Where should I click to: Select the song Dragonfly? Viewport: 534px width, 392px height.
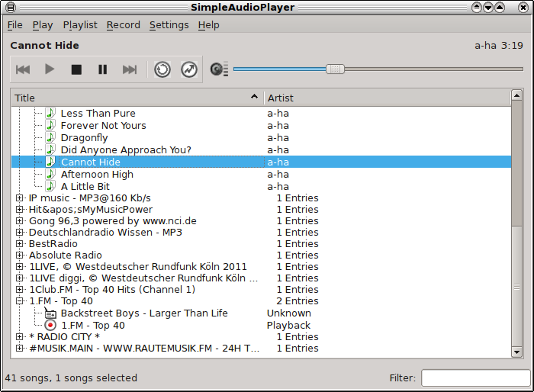84,137
